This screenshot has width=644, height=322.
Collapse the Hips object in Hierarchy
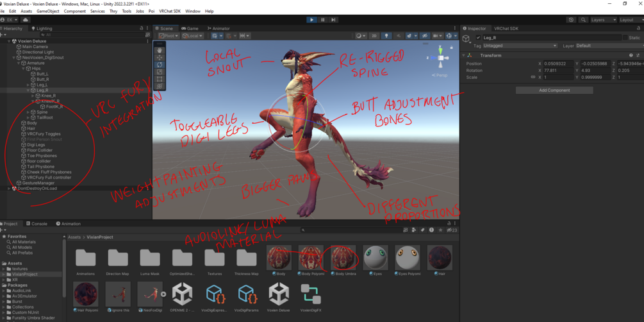[x=24, y=68]
